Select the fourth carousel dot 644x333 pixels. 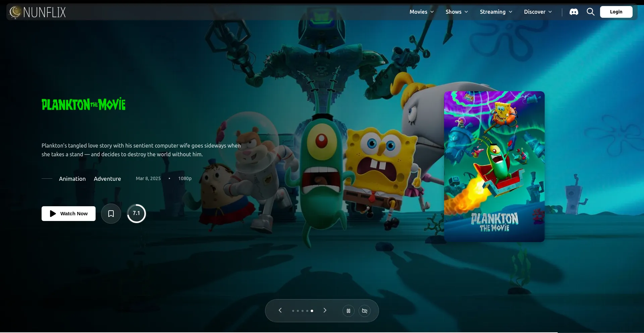[307, 311]
